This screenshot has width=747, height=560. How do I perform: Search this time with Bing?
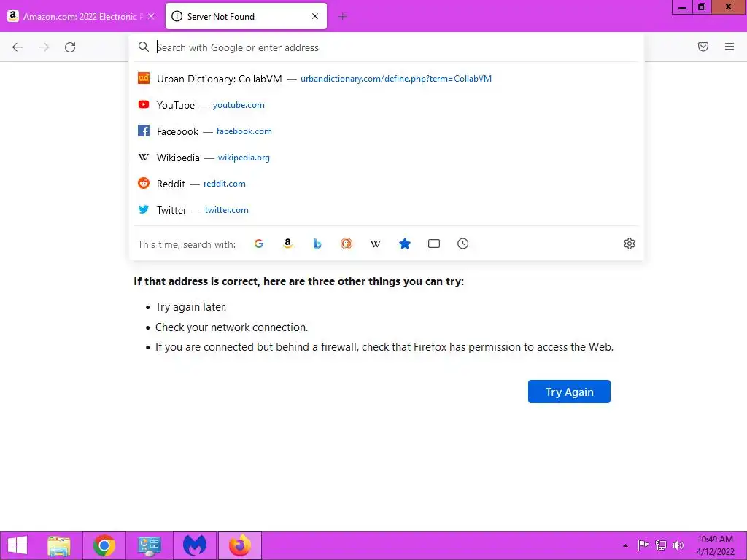[317, 244]
